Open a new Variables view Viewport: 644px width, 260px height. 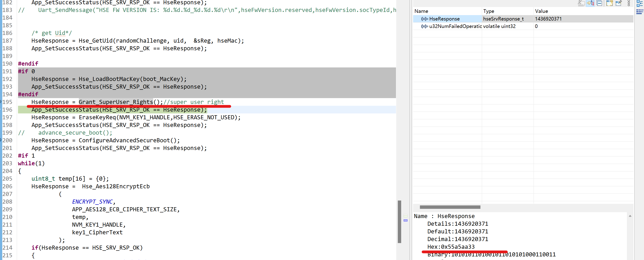tap(610, 3)
